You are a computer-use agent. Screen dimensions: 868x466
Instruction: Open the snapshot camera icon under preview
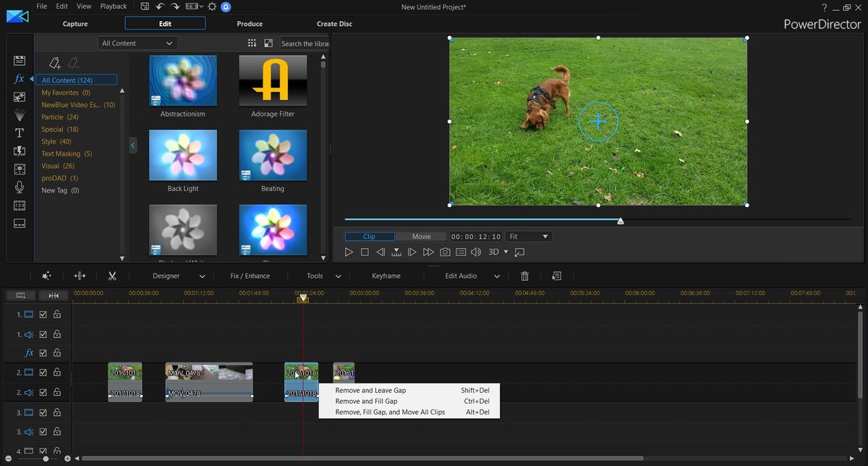click(x=445, y=252)
